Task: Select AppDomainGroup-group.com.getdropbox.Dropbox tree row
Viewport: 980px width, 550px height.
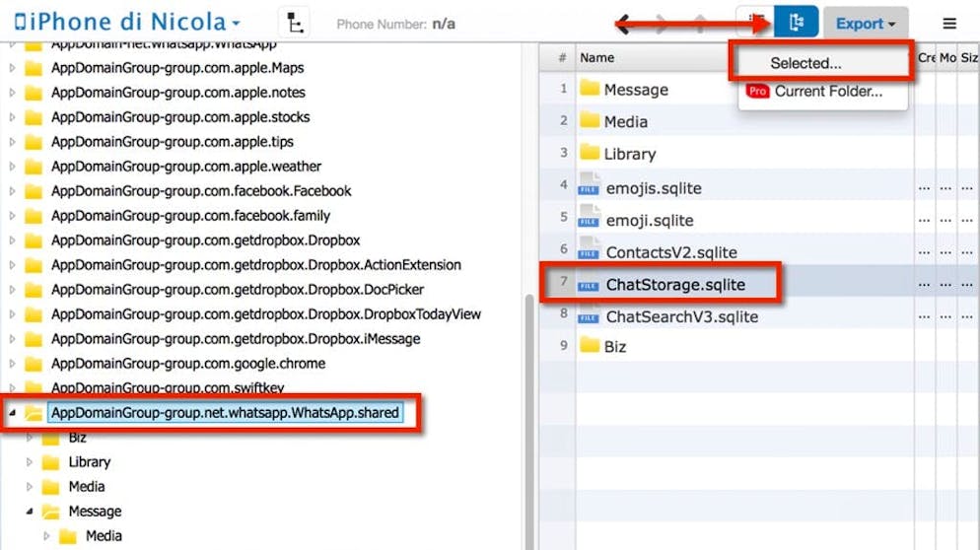Action: click(206, 240)
